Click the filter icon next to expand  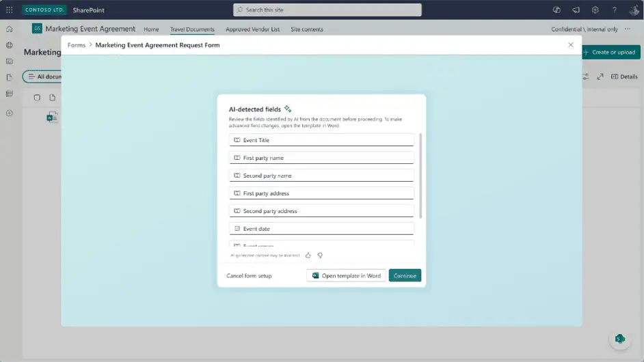click(x=586, y=76)
